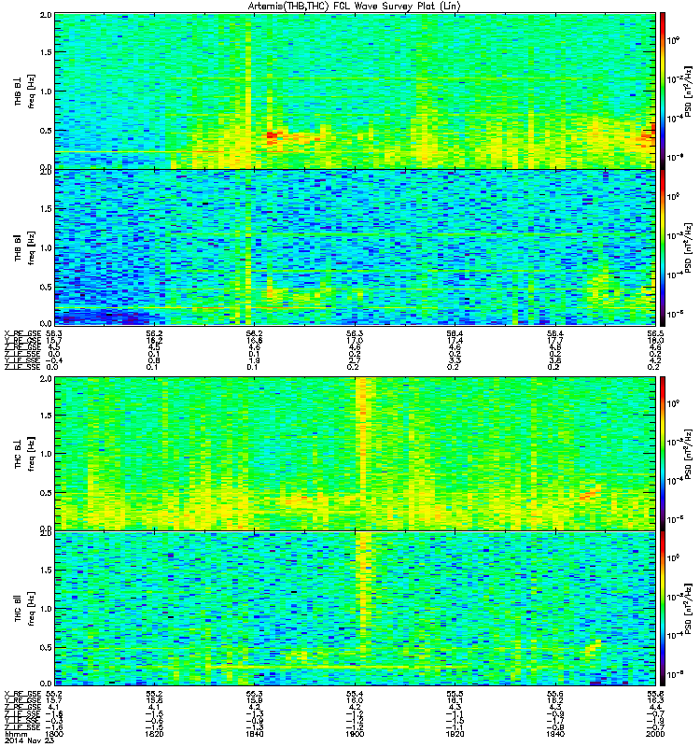The image size is (700, 747).
Task: Click the X_RE_GSE label below the THB panels
Action: pyautogui.click(x=22, y=333)
